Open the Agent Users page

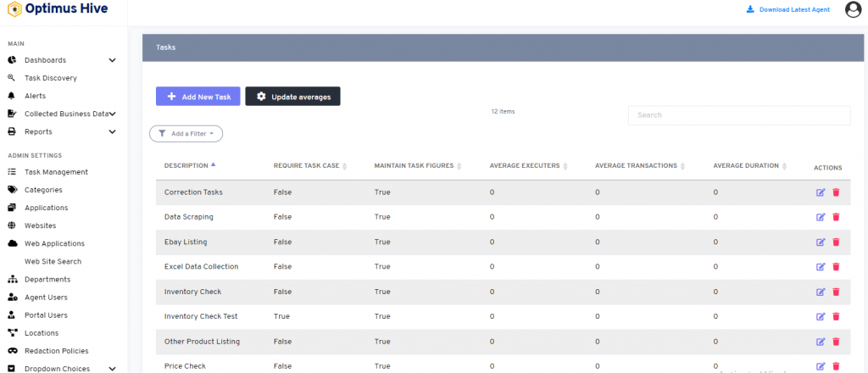(46, 298)
